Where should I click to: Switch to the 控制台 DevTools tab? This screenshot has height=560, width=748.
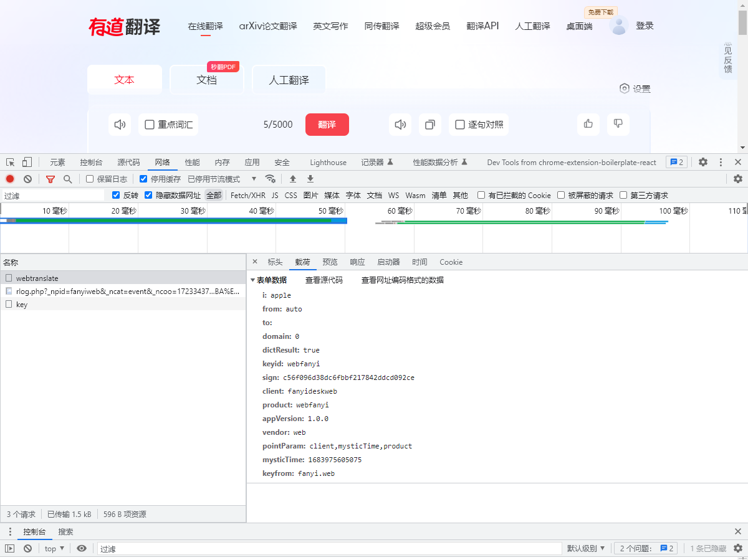pos(91,163)
